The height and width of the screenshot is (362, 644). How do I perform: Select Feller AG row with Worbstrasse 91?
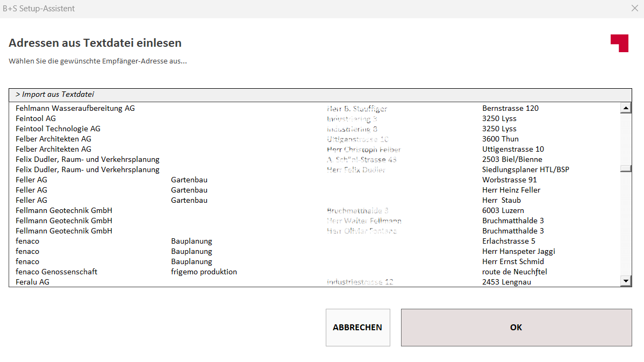314,180
